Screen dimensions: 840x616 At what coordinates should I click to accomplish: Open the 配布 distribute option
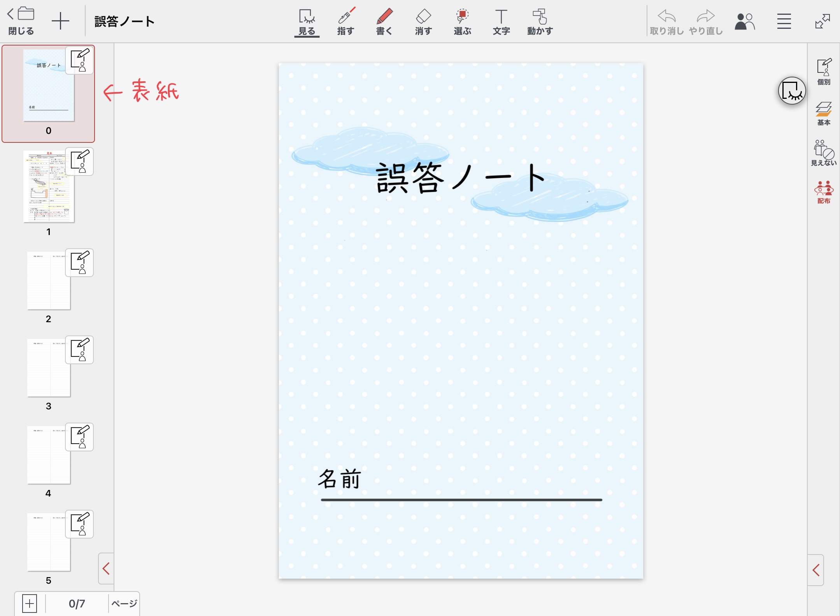pos(824,192)
